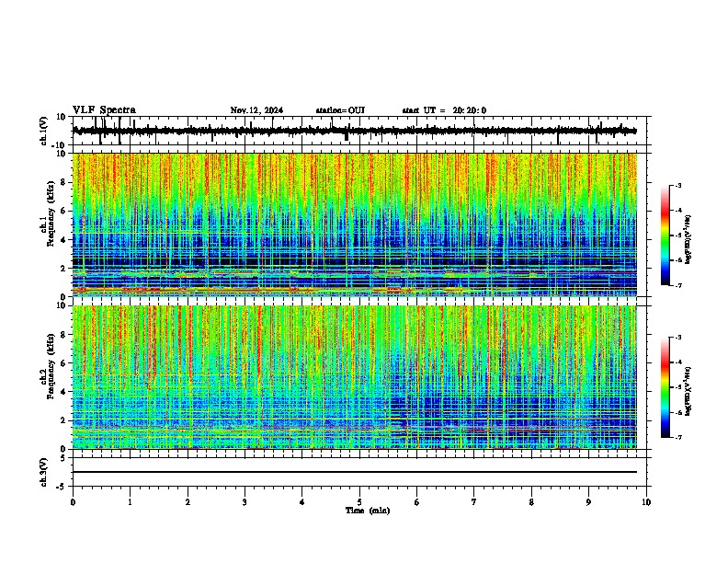This screenshot has width=728, height=563.
Task: Click the ch.3 flat line panel
Action: pyautogui.click(x=359, y=472)
